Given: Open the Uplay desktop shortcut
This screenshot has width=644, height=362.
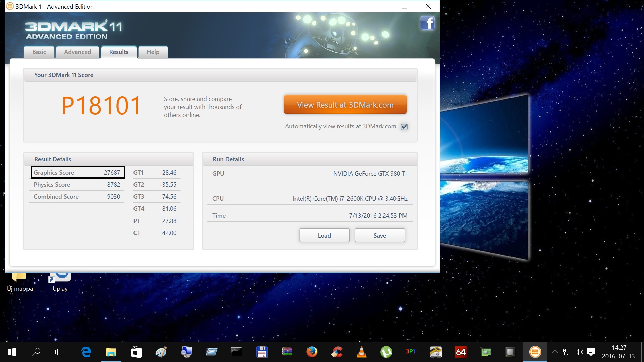Looking at the screenshot, I should 60,282.
